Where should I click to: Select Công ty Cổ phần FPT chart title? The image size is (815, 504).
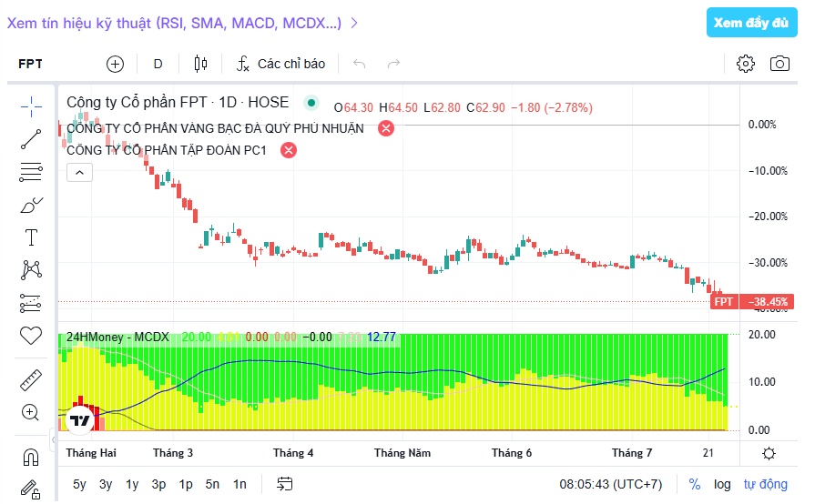click(178, 102)
